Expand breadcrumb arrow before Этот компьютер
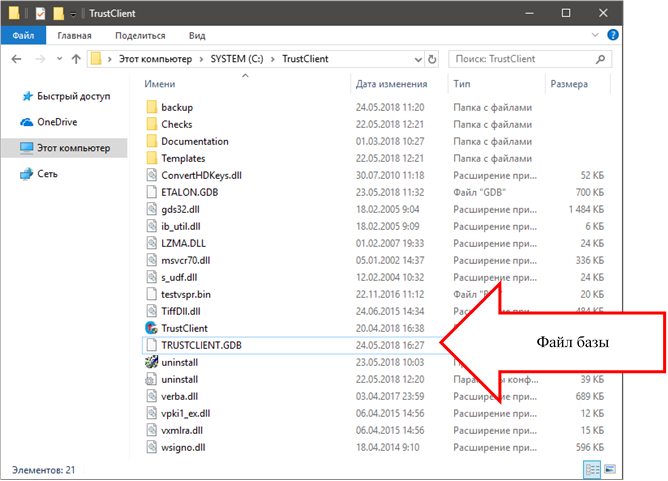This screenshot has height=481, width=668. pyautogui.click(x=109, y=59)
